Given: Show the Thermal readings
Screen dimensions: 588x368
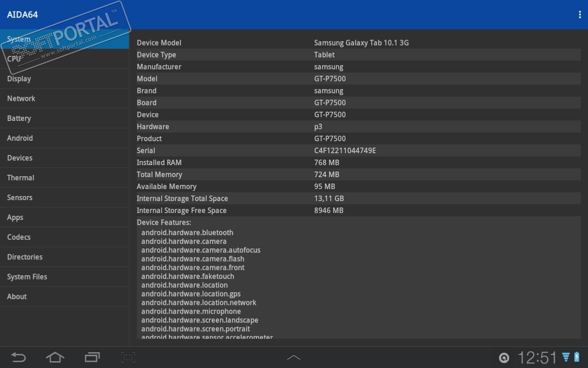Looking at the screenshot, I should pyautogui.click(x=64, y=178).
